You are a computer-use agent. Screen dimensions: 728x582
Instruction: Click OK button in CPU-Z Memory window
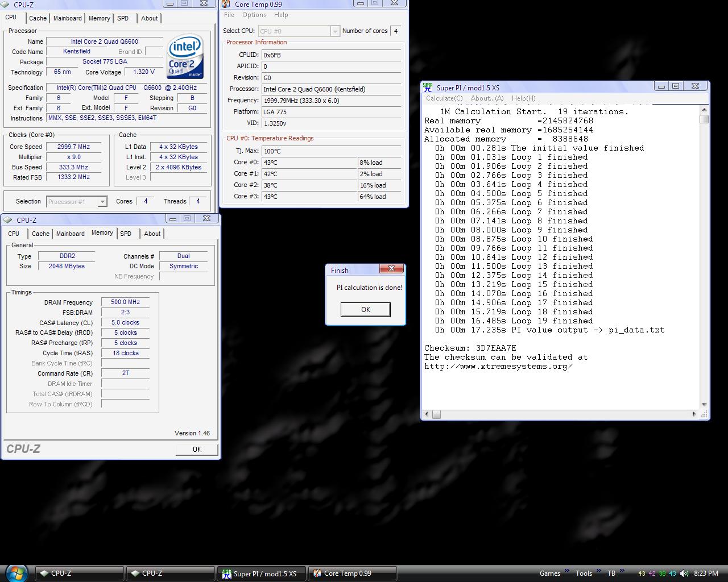tap(197, 449)
